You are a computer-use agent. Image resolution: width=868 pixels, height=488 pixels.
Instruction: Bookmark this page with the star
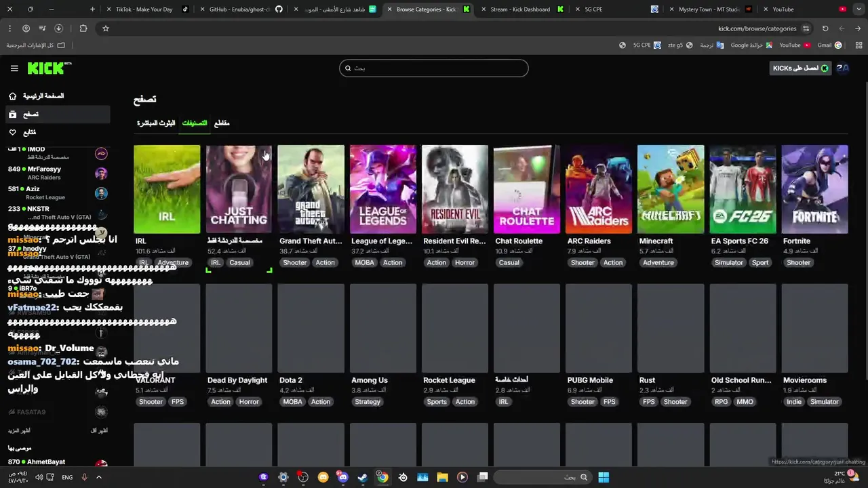[x=106, y=28]
